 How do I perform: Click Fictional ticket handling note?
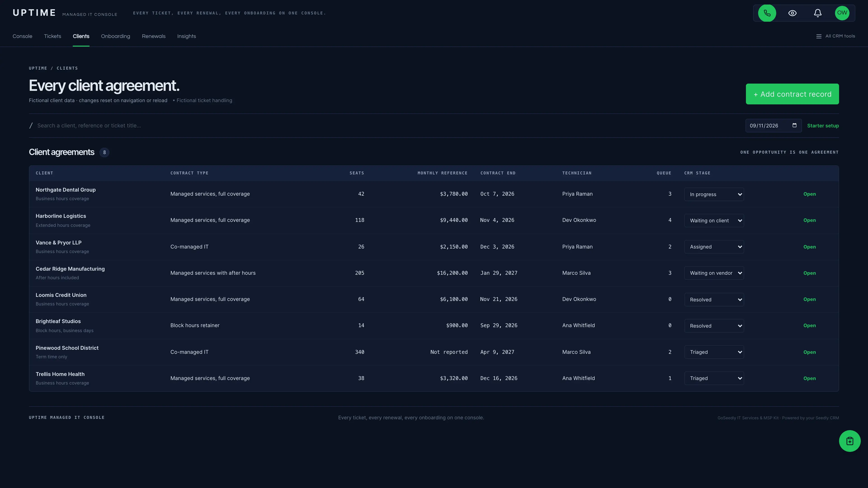204,101
